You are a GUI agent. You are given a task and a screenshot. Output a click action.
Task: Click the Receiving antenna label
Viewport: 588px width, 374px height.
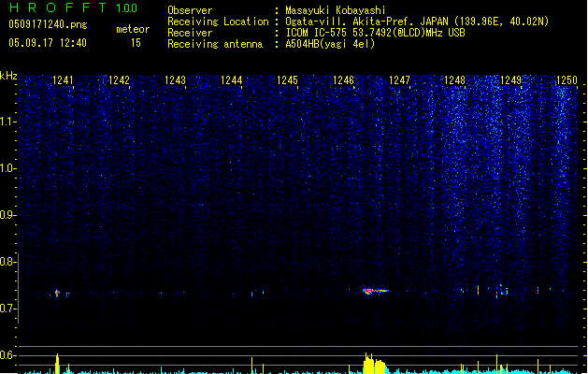(215, 44)
